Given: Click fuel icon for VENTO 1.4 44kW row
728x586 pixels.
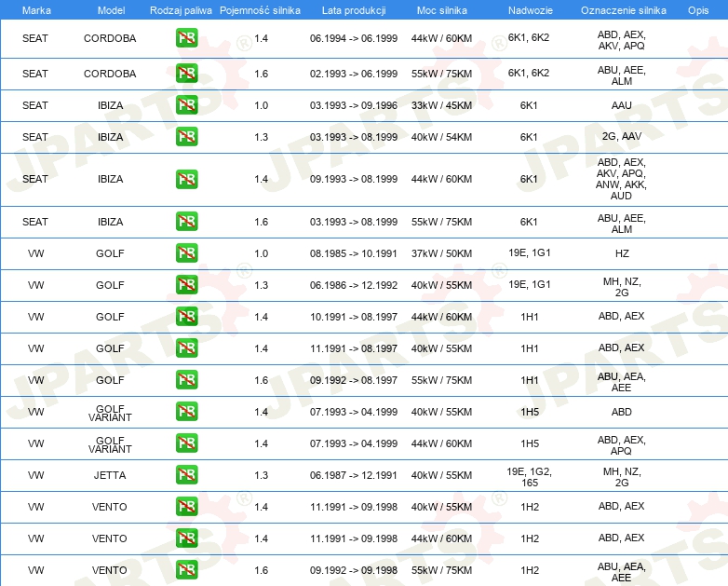Looking at the screenshot, I should click(x=186, y=538).
